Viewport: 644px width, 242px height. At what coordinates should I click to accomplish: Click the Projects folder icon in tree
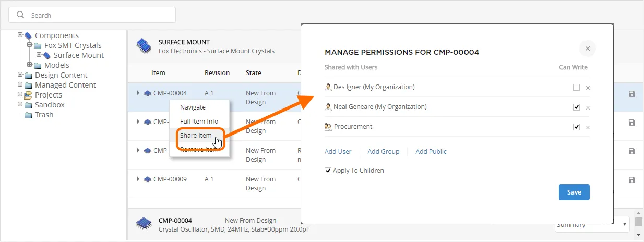click(28, 95)
